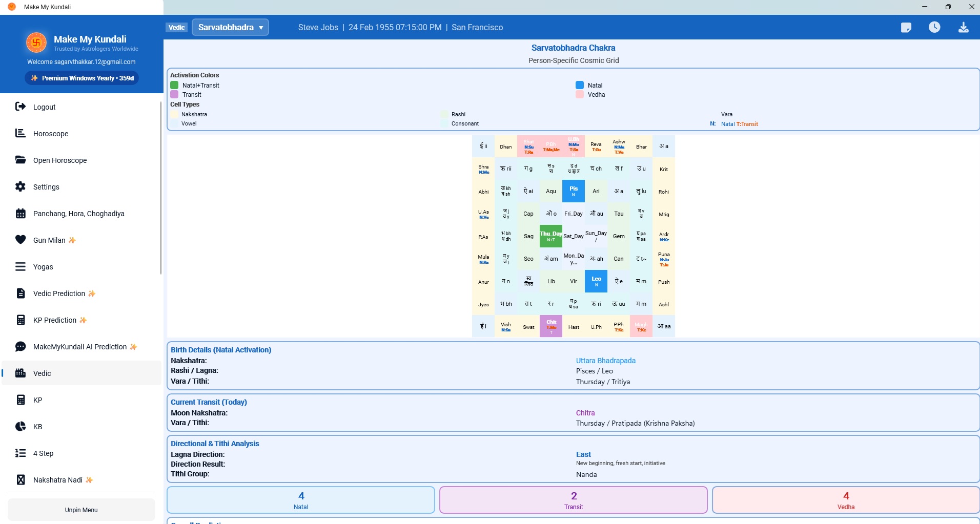Select the Gun Milan heart icon
The image size is (980, 524).
21,240
